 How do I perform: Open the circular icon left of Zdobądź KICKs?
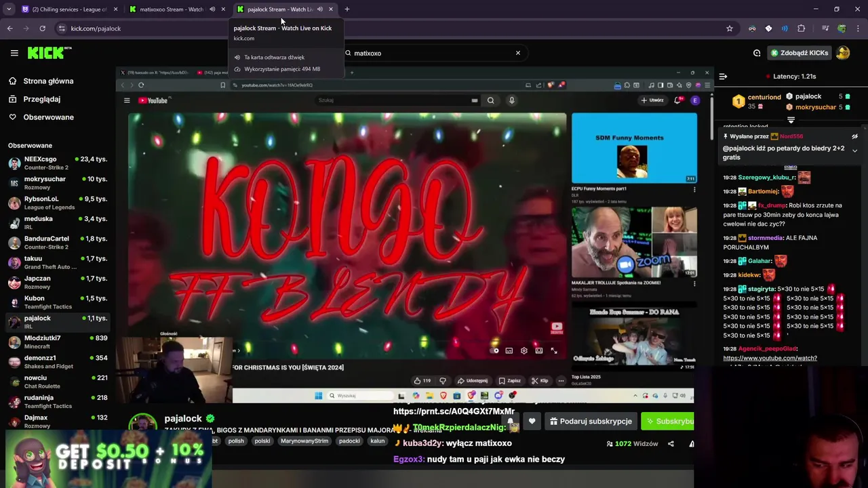(757, 53)
